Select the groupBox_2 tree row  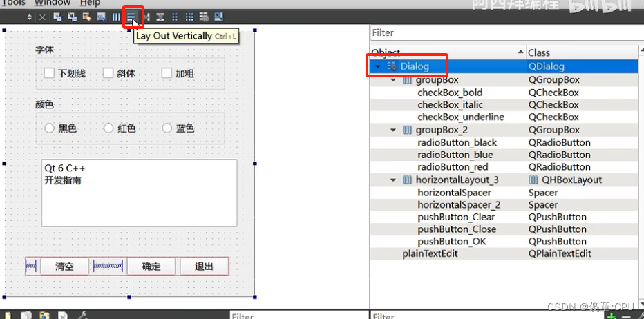[505, 130]
